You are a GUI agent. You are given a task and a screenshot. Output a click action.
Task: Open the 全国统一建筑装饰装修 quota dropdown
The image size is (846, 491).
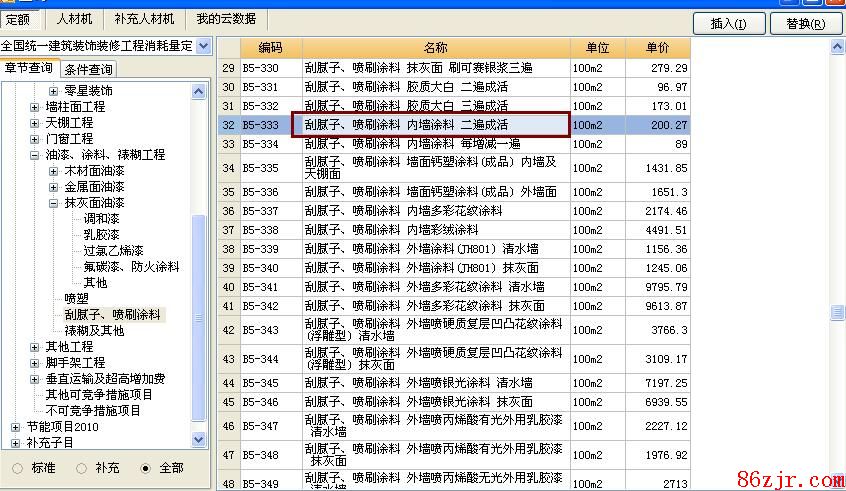[x=204, y=46]
